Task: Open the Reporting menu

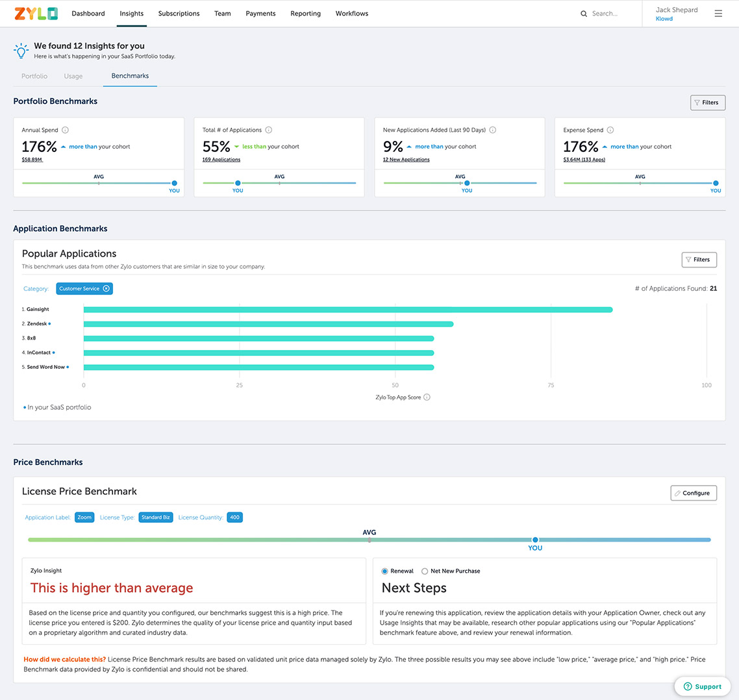Action: 305,14
